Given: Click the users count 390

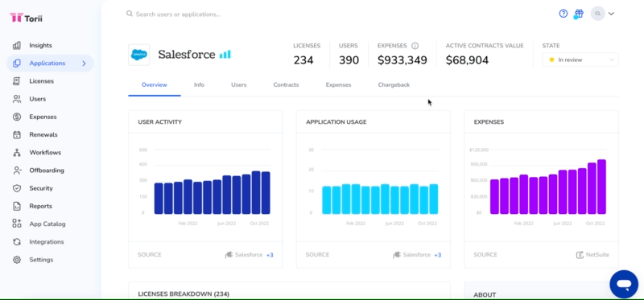Looking at the screenshot, I should point(349,60).
